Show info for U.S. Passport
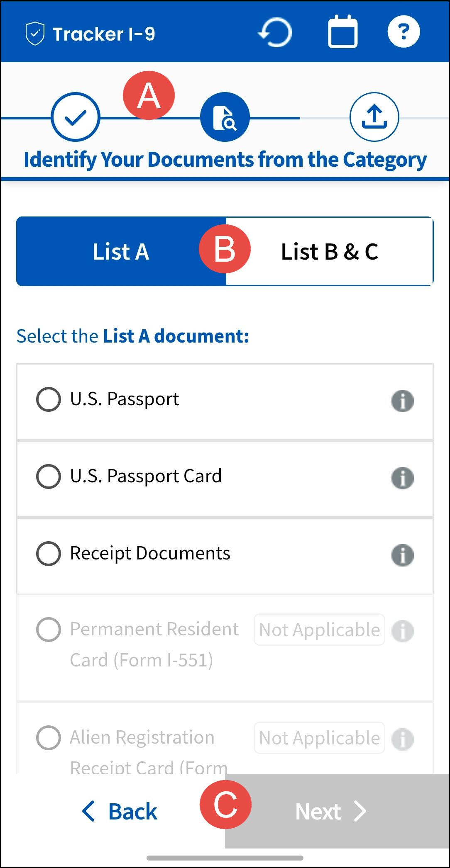The width and height of the screenshot is (450, 868). (x=402, y=401)
